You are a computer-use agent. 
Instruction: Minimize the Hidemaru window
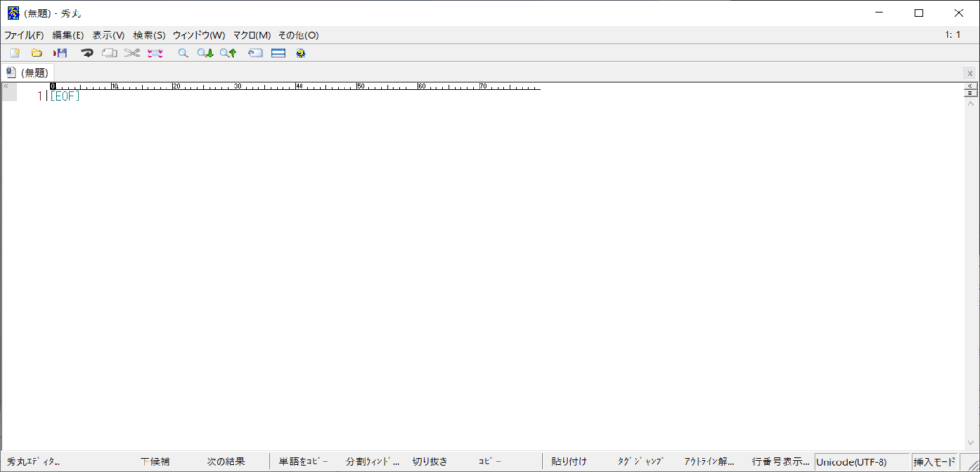point(880,13)
